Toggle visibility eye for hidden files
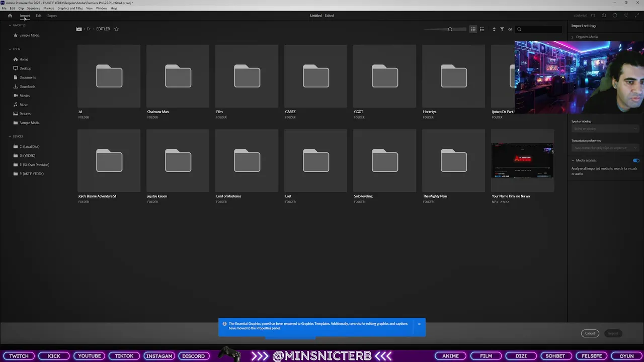 pos(510,29)
